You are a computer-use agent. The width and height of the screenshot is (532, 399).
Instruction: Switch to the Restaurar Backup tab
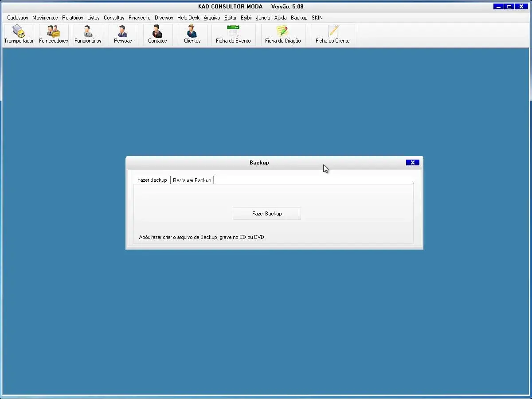(192, 180)
